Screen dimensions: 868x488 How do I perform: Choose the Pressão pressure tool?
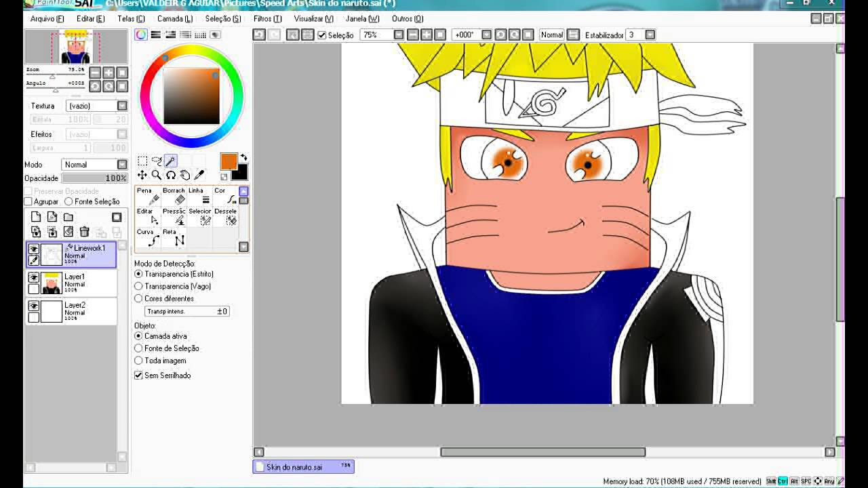(x=174, y=217)
